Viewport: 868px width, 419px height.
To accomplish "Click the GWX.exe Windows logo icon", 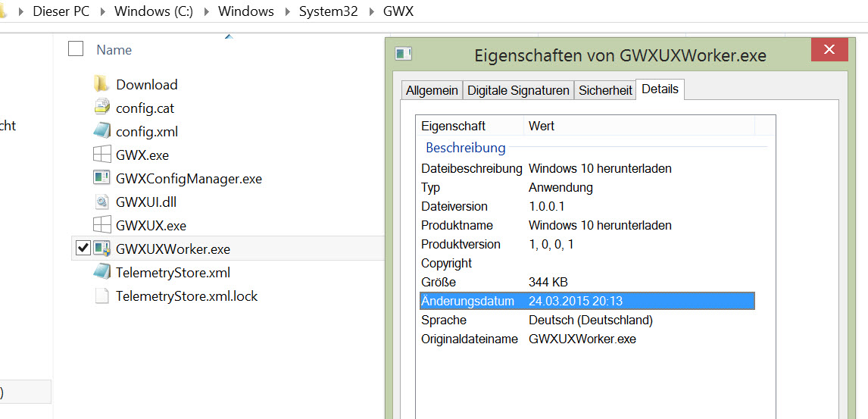I will [x=101, y=155].
